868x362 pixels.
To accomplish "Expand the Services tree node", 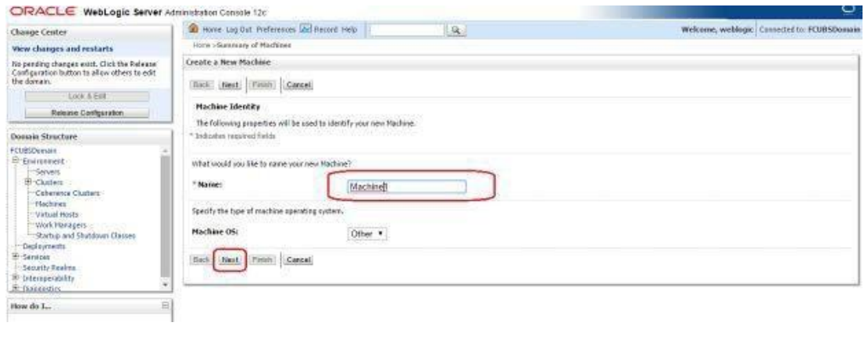I will click(16, 257).
